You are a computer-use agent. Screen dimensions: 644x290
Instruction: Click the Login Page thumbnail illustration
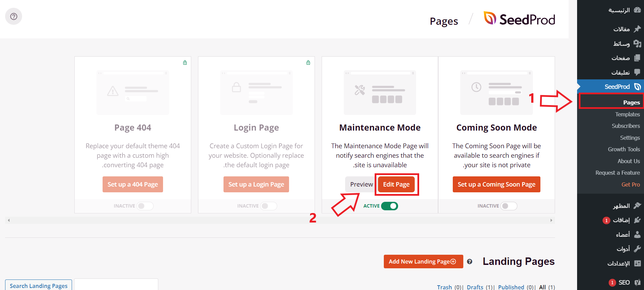coord(256,93)
